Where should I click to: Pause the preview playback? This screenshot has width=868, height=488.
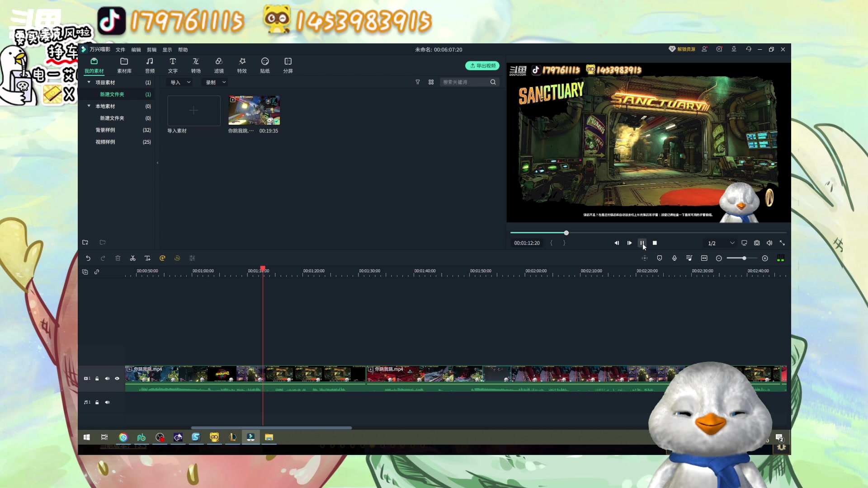click(x=642, y=243)
